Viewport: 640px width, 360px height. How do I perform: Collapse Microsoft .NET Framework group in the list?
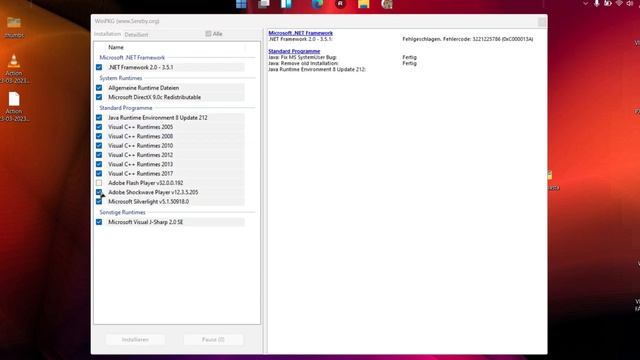[132, 58]
